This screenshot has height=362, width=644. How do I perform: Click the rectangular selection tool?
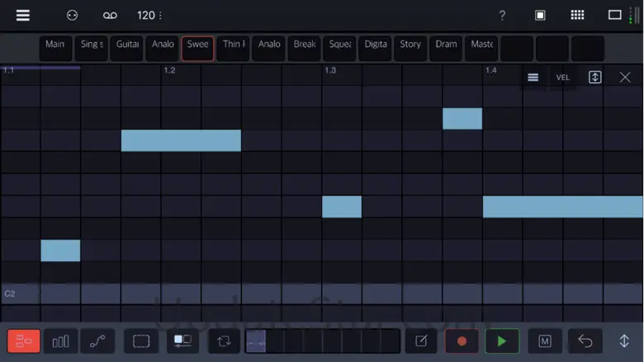141,341
